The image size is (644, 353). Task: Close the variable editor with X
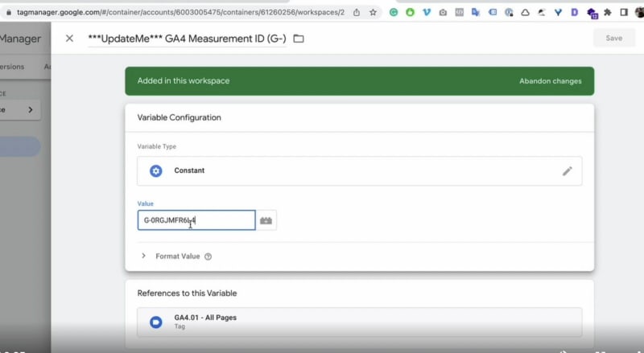click(69, 39)
